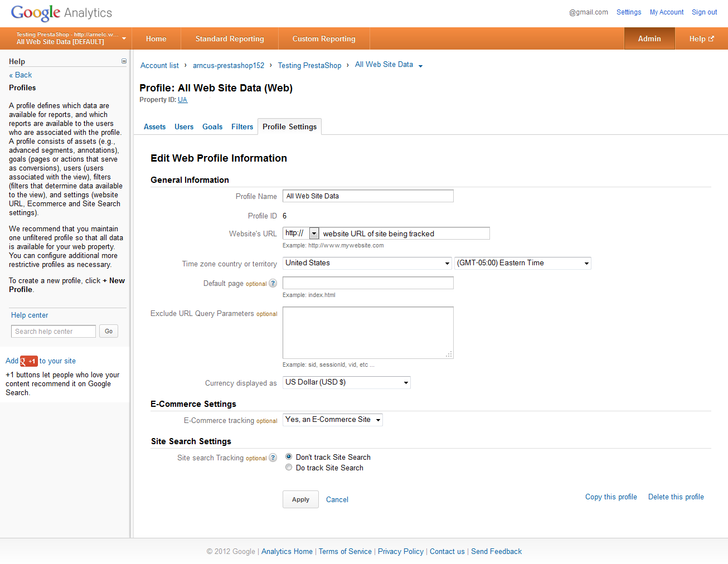Viewport: 728px width, 564px height.
Task: Select Don't track Site Search option
Action: pyautogui.click(x=289, y=456)
